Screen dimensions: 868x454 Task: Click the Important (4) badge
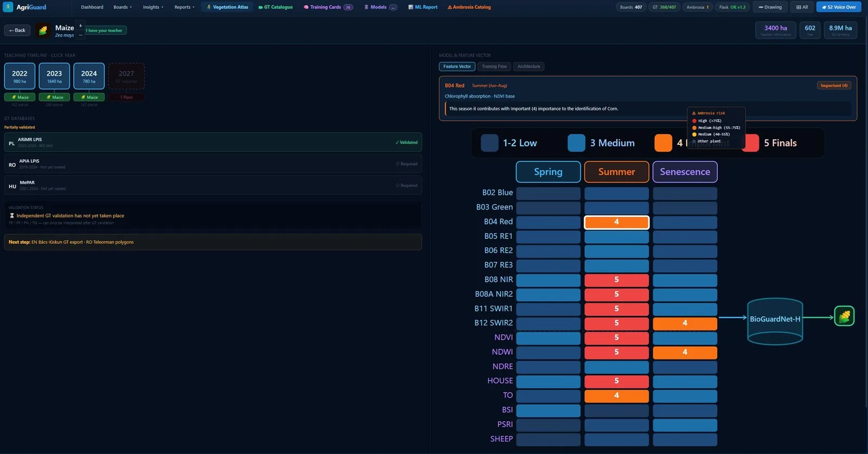[x=834, y=85]
